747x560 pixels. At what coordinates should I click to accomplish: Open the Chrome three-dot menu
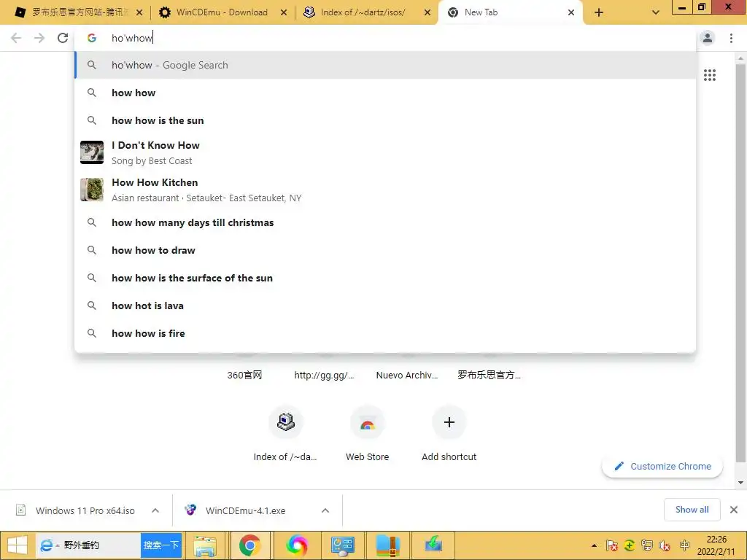[731, 38]
